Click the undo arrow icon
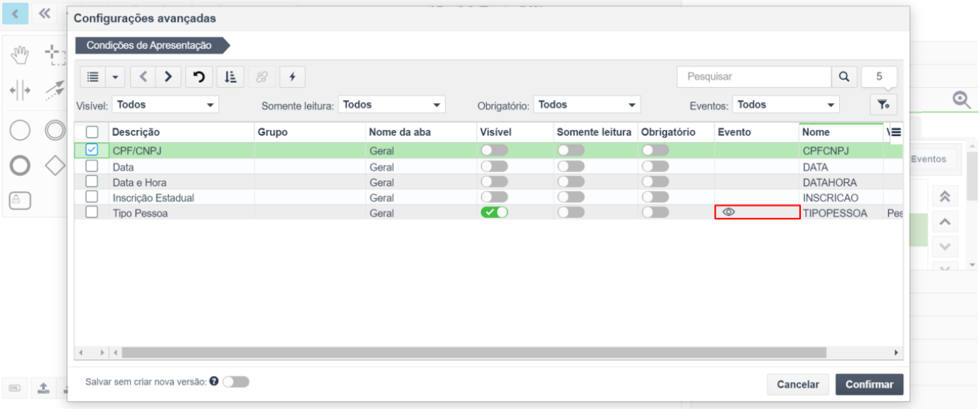980x409 pixels. 199,77
